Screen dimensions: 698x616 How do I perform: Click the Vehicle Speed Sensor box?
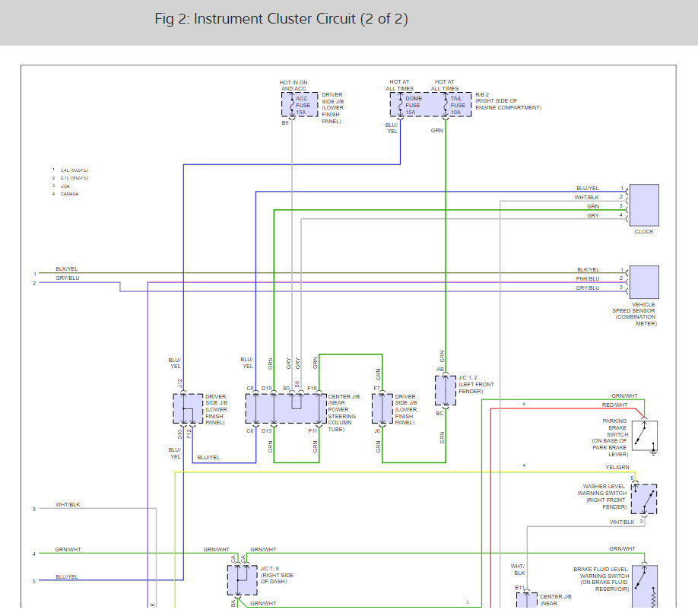tap(644, 281)
